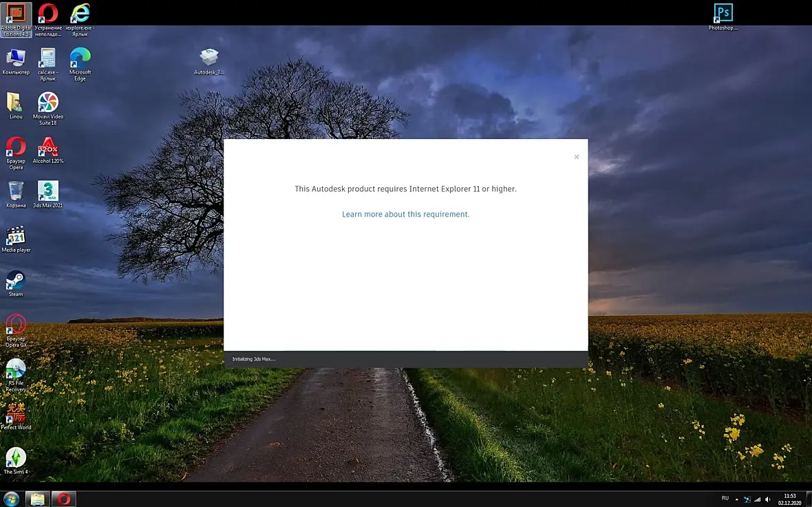Show hidden tray icons arrow
Image resolution: width=812 pixels, height=507 pixels.
pyautogui.click(x=736, y=499)
